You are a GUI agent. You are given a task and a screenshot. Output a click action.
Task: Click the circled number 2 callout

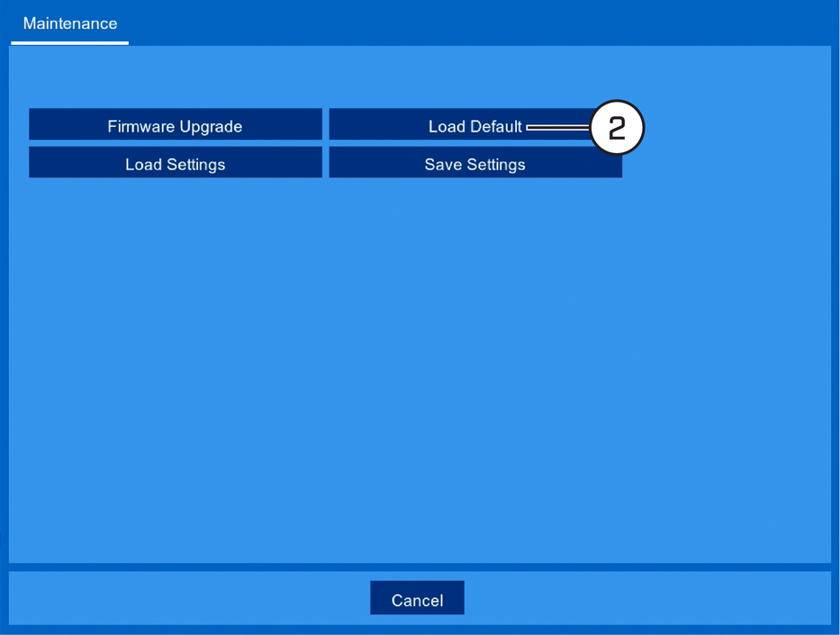tap(617, 128)
